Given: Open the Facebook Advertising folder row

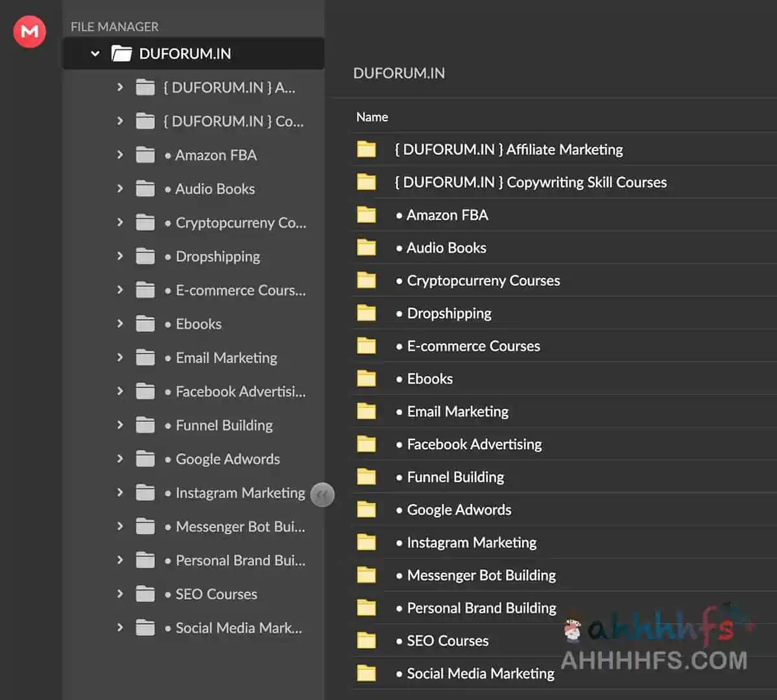Looking at the screenshot, I should click(474, 445).
